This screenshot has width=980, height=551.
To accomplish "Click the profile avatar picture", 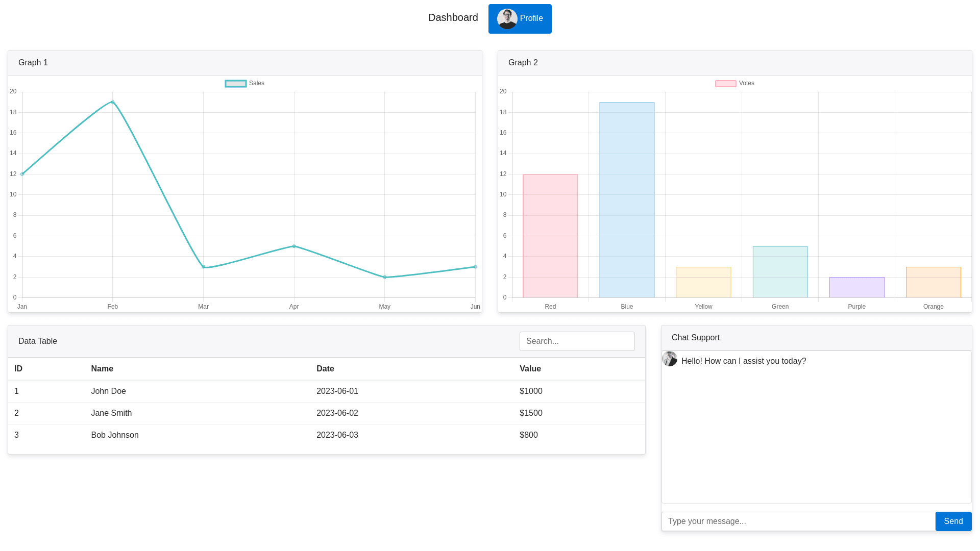I will pos(507,19).
